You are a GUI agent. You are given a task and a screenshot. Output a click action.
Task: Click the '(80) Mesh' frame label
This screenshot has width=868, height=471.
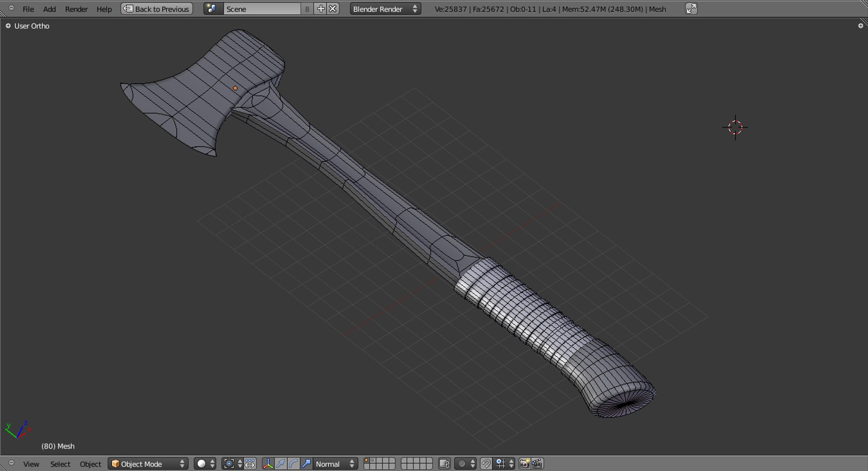(58, 446)
